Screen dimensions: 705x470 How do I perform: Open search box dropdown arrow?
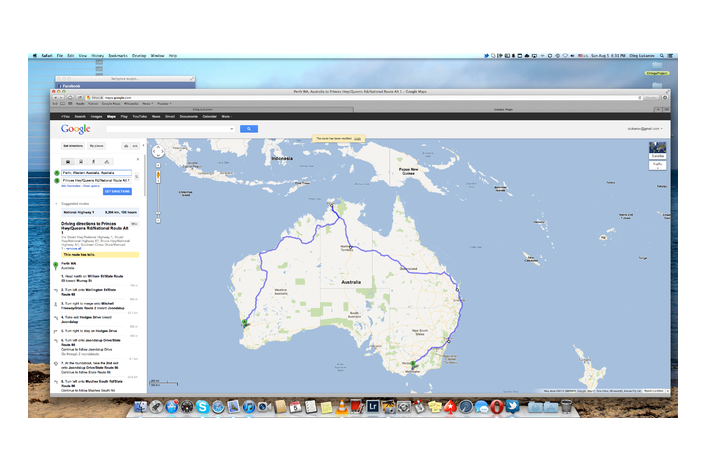click(232, 129)
